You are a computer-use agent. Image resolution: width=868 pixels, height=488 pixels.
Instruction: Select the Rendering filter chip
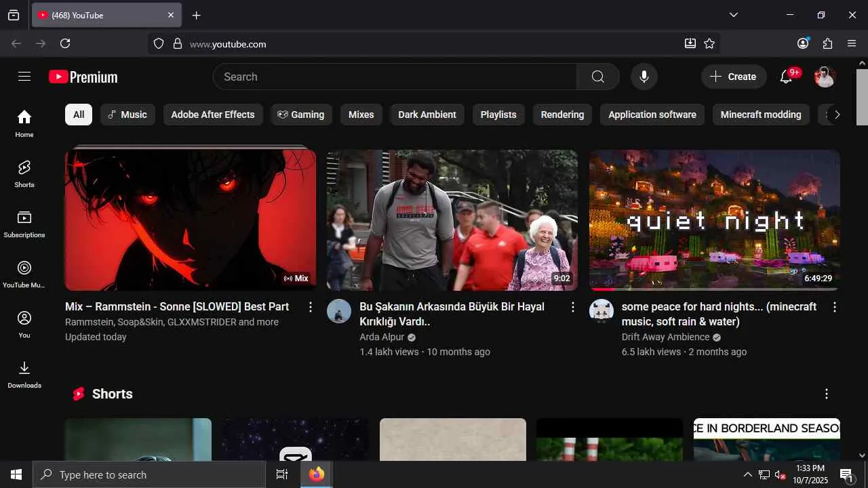tap(562, 115)
